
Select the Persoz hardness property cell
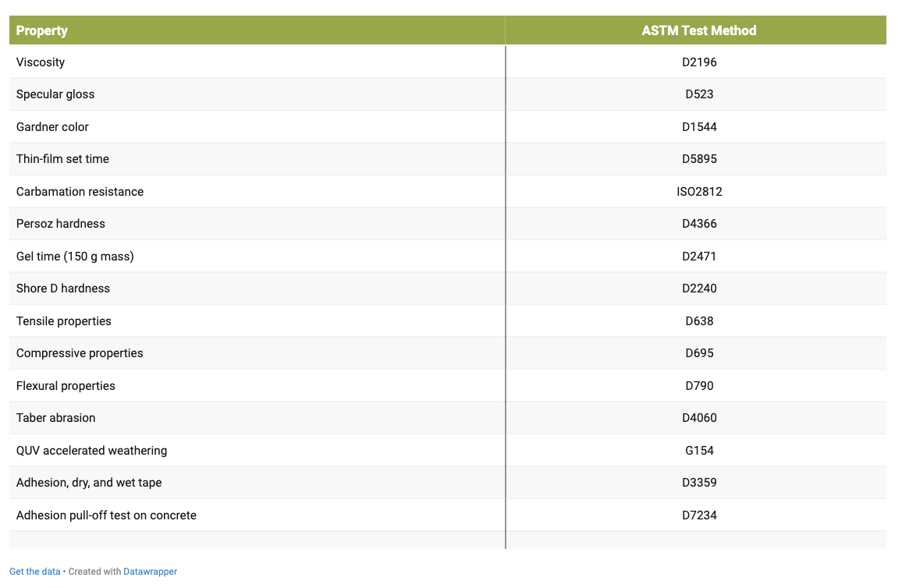coord(61,224)
